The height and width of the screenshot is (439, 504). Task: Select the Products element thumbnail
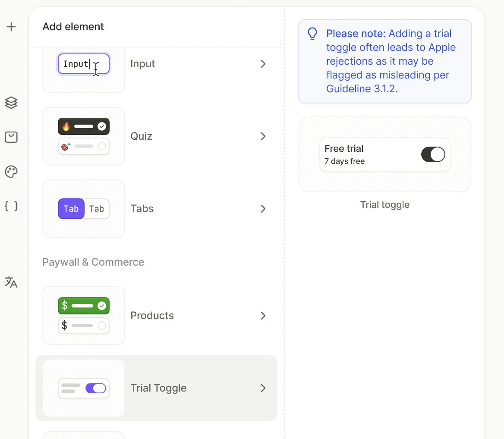(x=84, y=316)
